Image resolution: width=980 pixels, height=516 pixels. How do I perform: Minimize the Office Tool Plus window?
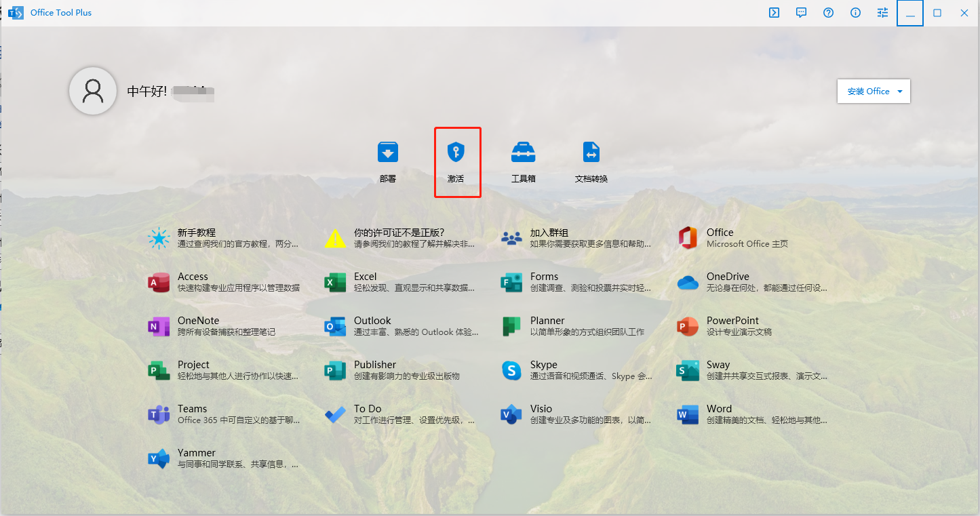[x=910, y=13]
